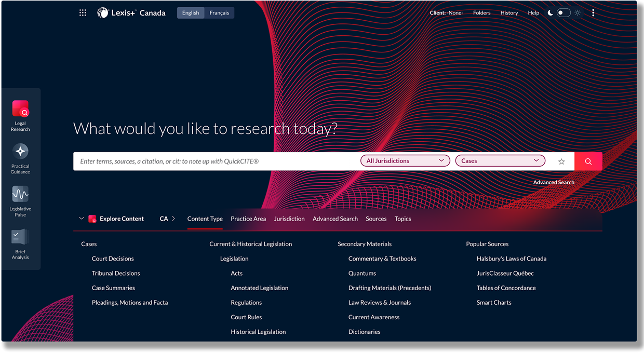The width and height of the screenshot is (644, 353).
Task: Open the Quantums link
Action: [x=362, y=273]
